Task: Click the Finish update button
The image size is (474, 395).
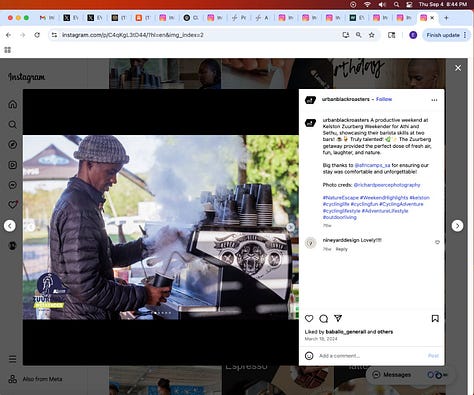Action: point(446,35)
